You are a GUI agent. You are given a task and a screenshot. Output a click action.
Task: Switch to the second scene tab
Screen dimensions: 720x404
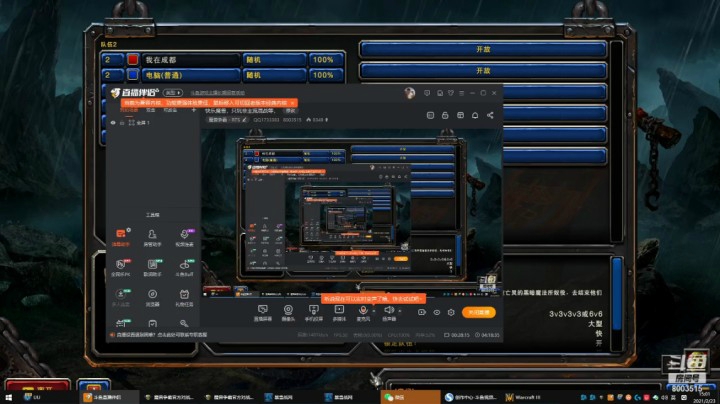coord(151,110)
